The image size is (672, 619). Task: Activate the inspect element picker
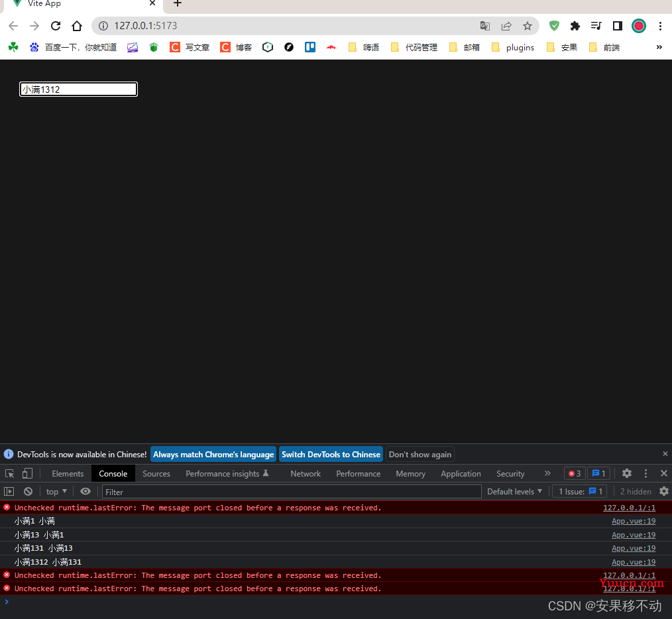tap(9, 473)
